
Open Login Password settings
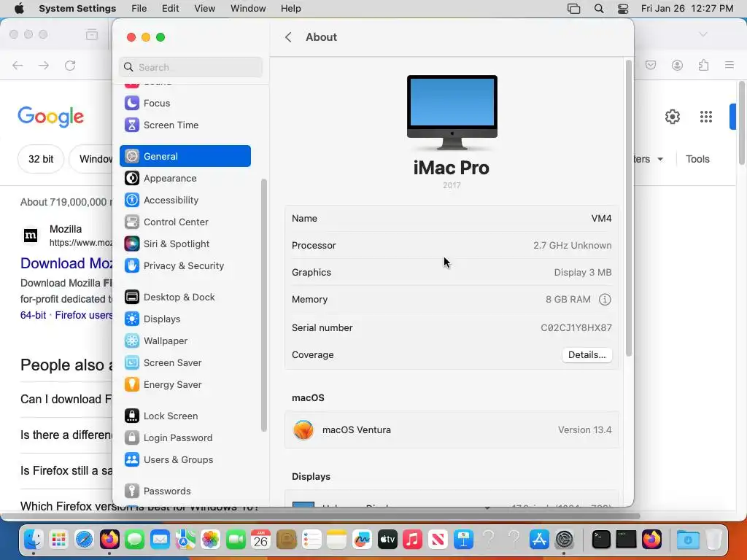click(185, 438)
